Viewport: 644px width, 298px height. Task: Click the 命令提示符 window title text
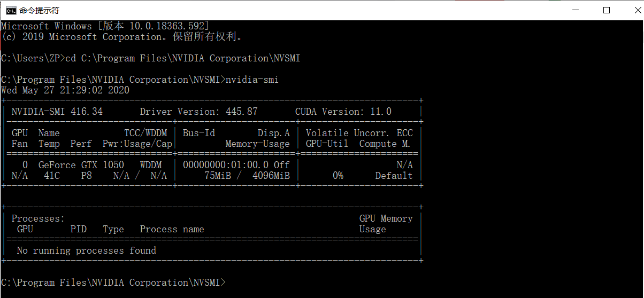point(39,10)
